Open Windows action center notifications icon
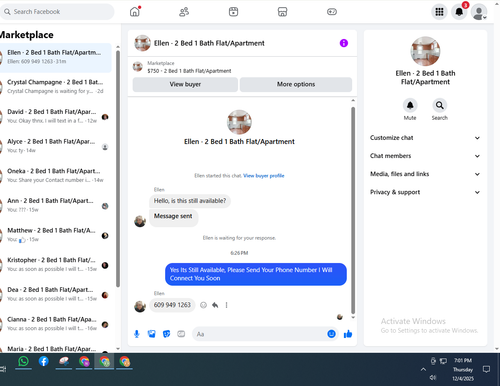Image resolution: width=500 pixels, height=386 pixels. [486, 369]
